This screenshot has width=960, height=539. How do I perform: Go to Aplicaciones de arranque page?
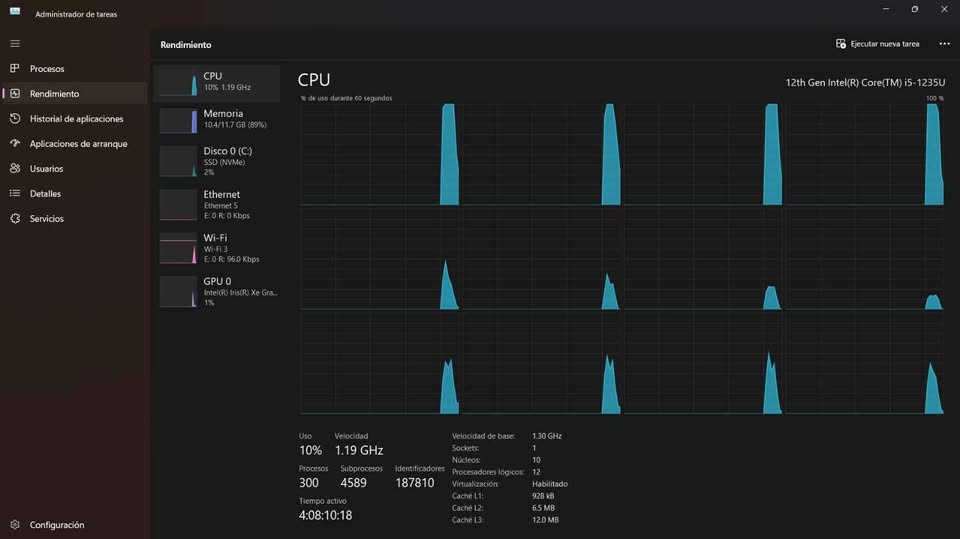click(75, 143)
